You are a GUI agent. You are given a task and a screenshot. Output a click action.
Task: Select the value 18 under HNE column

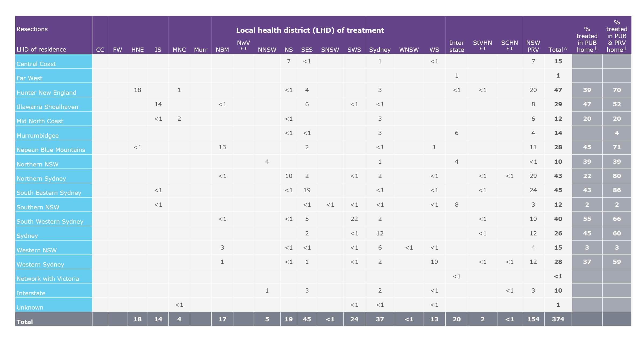(138, 90)
